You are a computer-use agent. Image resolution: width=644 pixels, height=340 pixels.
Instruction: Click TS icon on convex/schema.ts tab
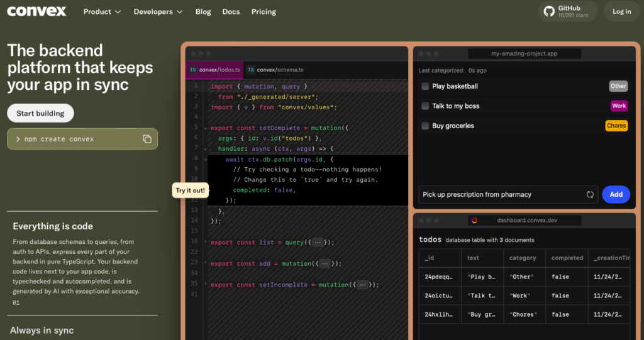tap(250, 70)
